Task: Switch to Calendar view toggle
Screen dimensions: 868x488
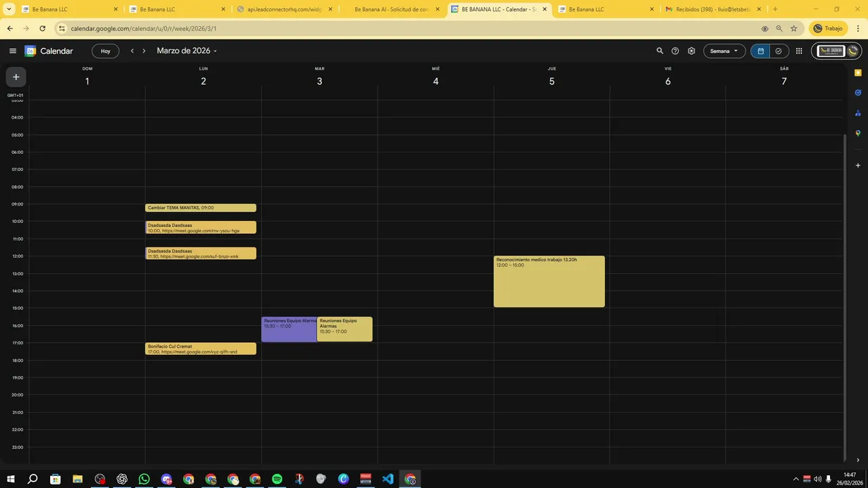Action: (x=760, y=51)
